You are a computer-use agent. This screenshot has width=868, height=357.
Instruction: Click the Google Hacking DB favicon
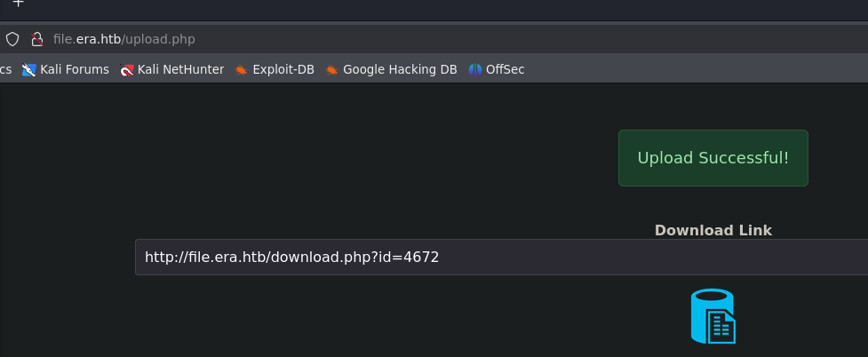coord(331,70)
